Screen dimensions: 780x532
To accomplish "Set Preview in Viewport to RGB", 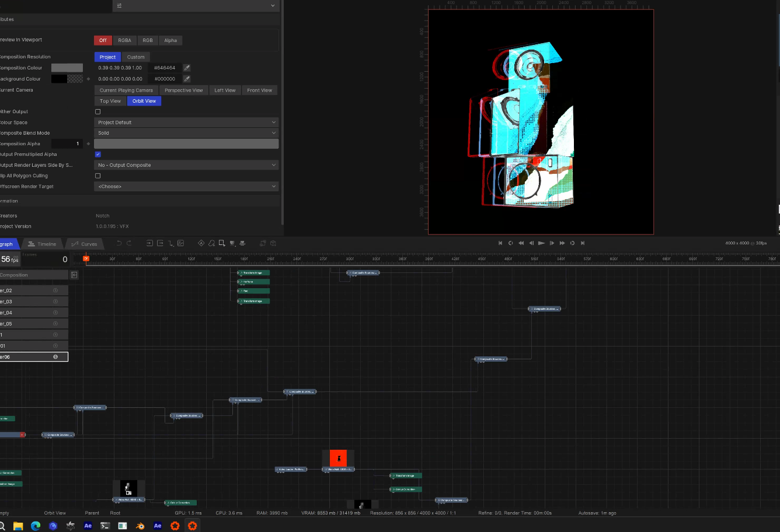I will click(148, 40).
